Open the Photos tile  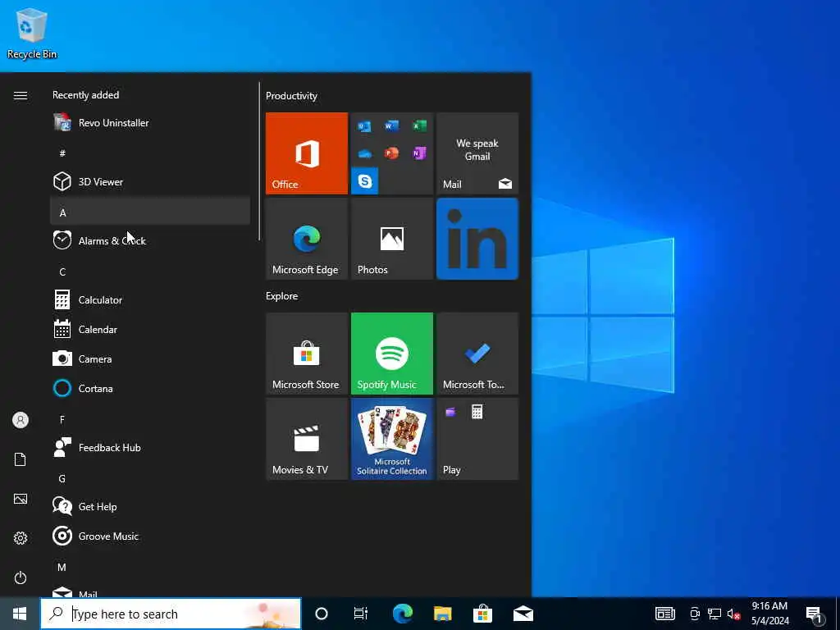(391, 239)
